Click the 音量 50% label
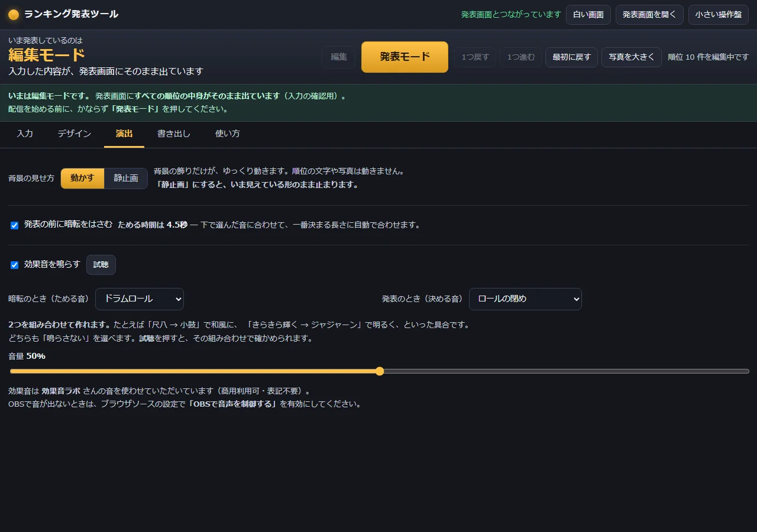This screenshot has width=757, height=532. 27,356
